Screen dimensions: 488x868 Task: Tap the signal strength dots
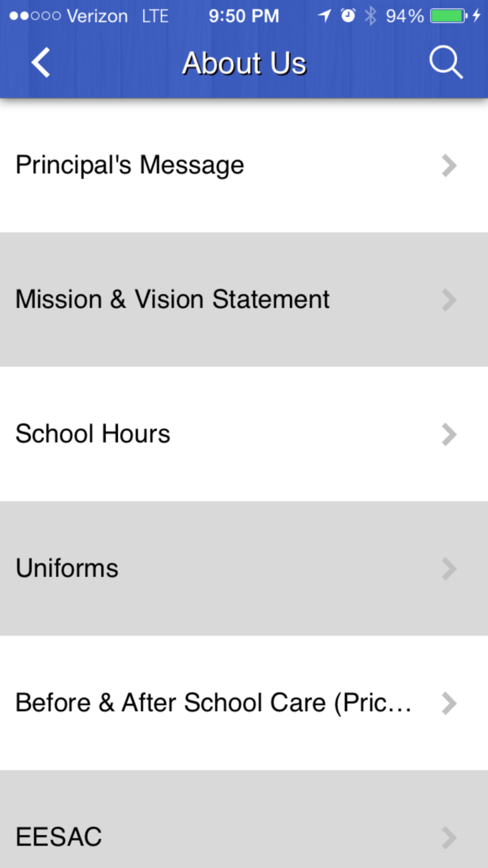35,16
